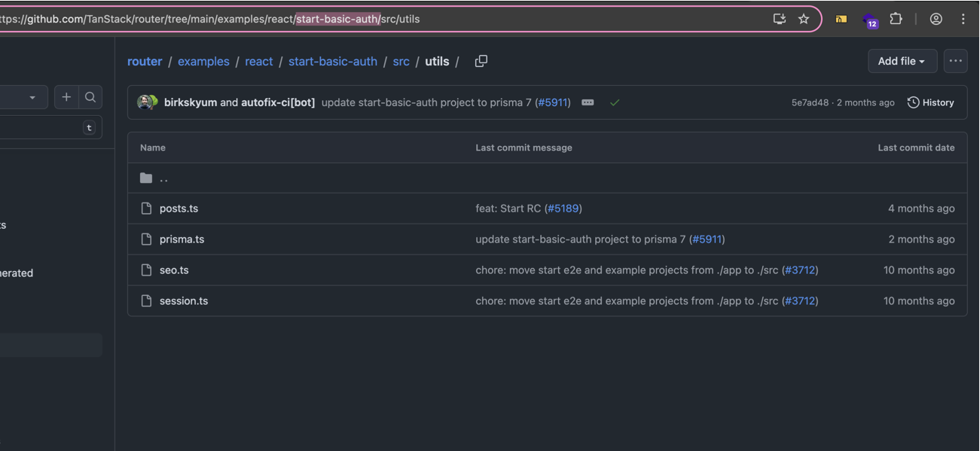Click the green commit status checkmark
Screen dimensions: 980x451
pyautogui.click(x=615, y=102)
